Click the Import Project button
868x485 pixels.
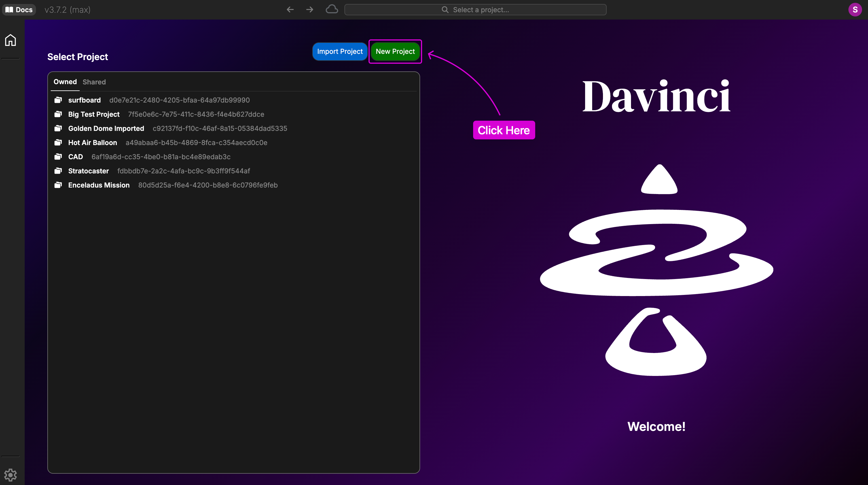coord(340,52)
